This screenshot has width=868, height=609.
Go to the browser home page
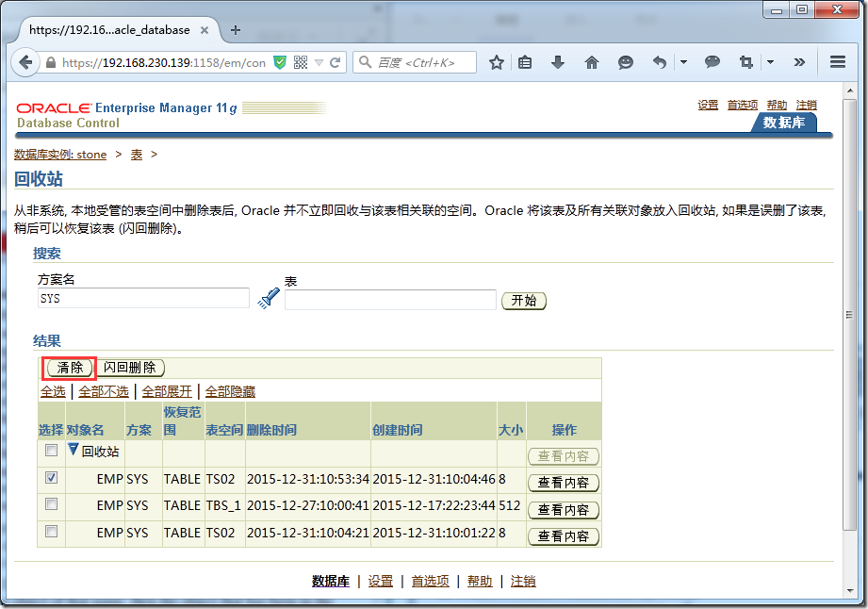pos(592,63)
